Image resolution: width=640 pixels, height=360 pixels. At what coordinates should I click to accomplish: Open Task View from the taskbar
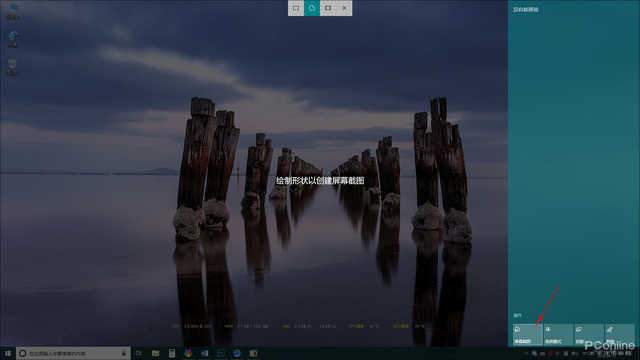(139, 353)
